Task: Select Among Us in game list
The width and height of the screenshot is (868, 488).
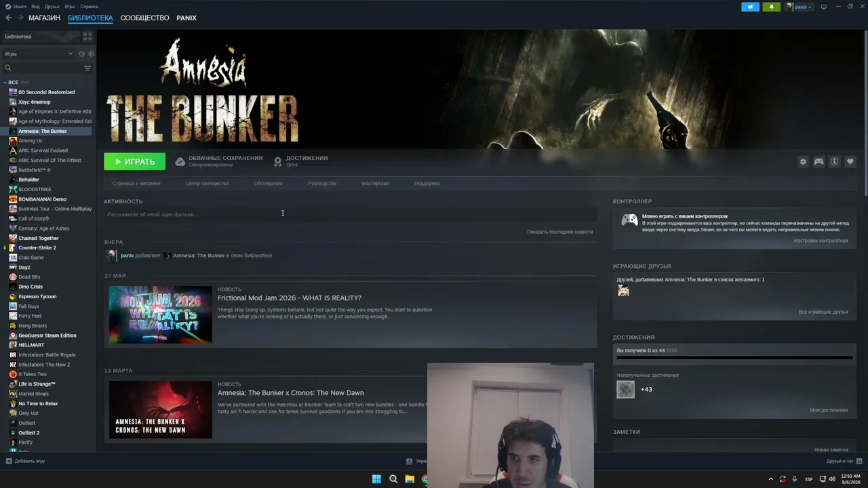Action: click(30, 140)
